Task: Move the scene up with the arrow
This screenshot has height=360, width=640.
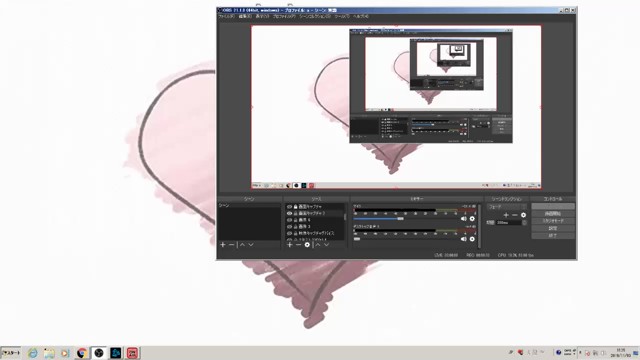Action: pyautogui.click(x=242, y=244)
